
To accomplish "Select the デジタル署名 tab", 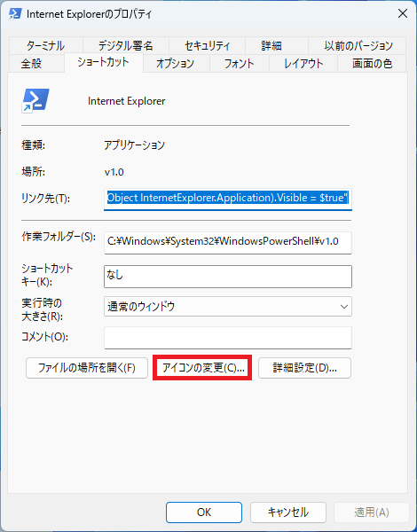I will point(126,45).
